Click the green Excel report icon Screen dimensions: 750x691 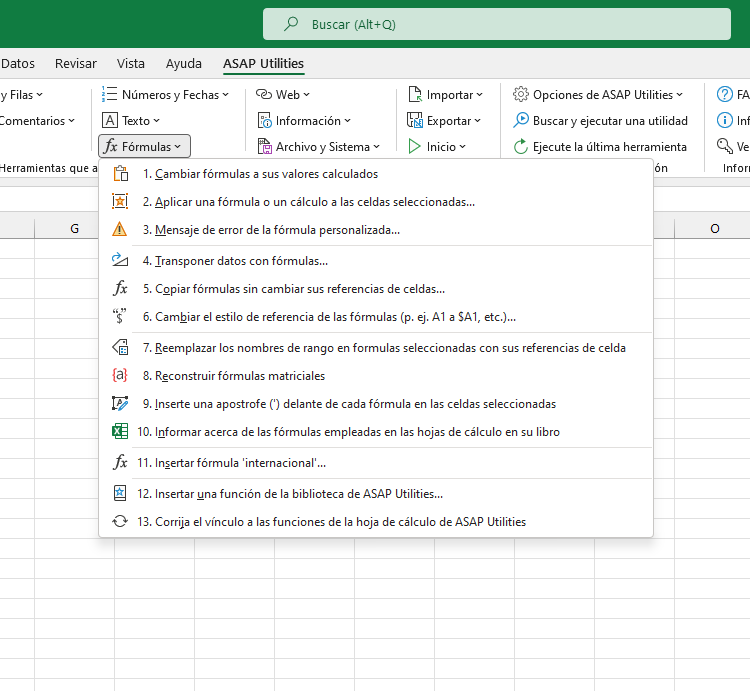coord(120,431)
